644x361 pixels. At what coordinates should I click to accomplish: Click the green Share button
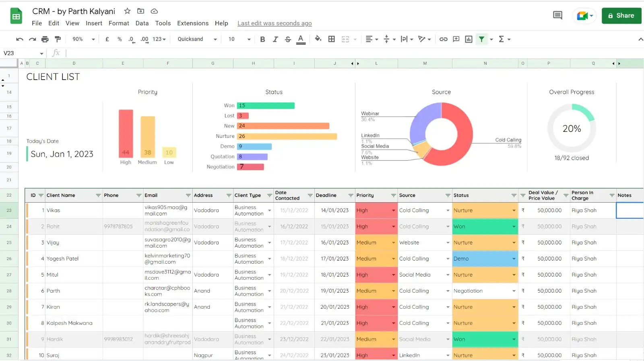(x=621, y=16)
